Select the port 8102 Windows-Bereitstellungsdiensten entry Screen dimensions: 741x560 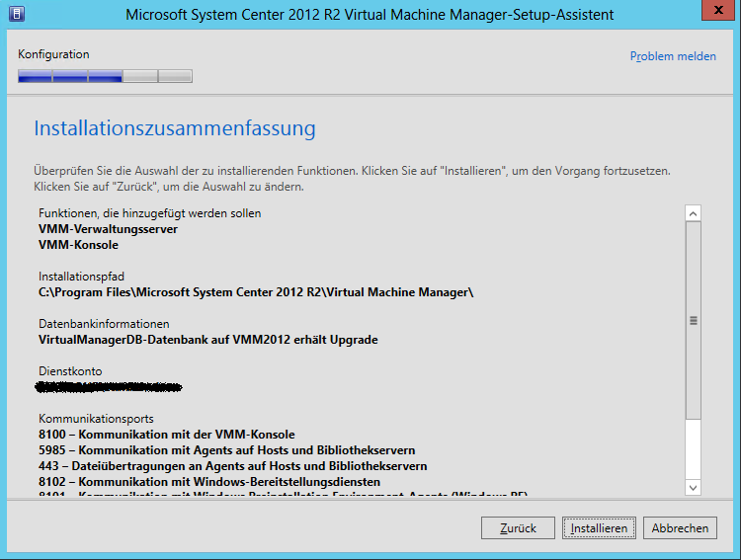click(208, 482)
